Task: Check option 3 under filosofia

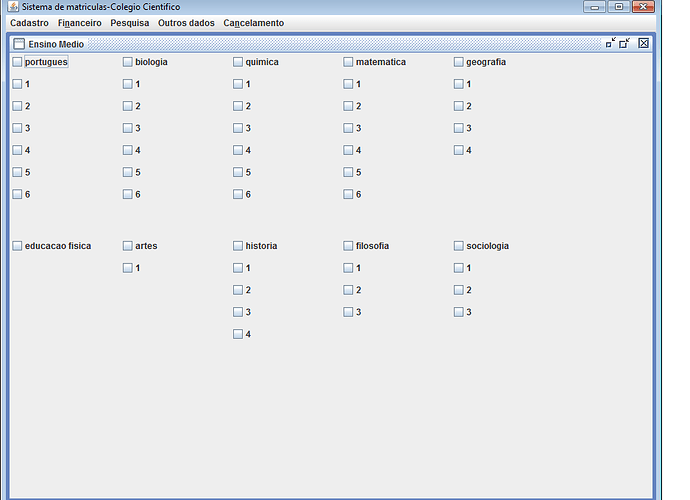Action: [x=352, y=312]
